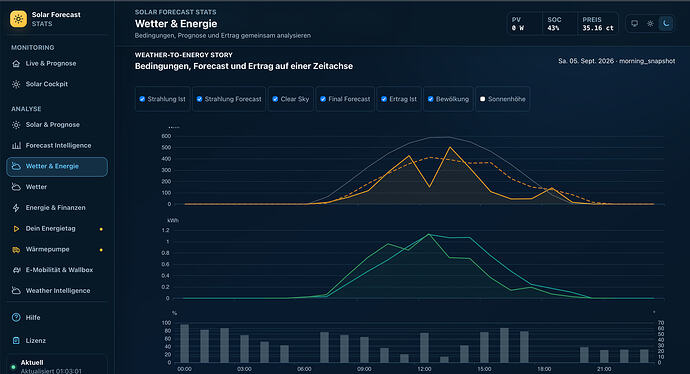Screen dimensions: 690x374
Task: Open the Wärmepumpe page
Action: [x=57, y=249]
